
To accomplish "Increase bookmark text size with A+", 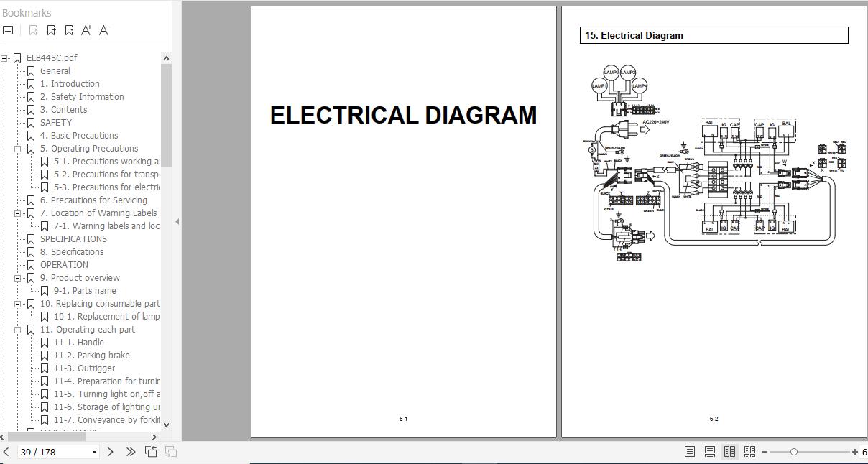I will [x=86, y=30].
